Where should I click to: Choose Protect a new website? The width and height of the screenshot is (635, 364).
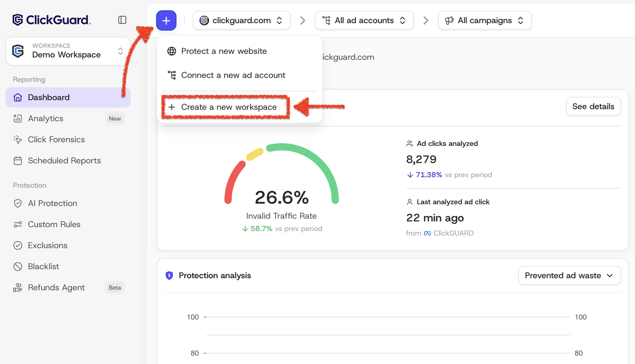tap(239, 51)
